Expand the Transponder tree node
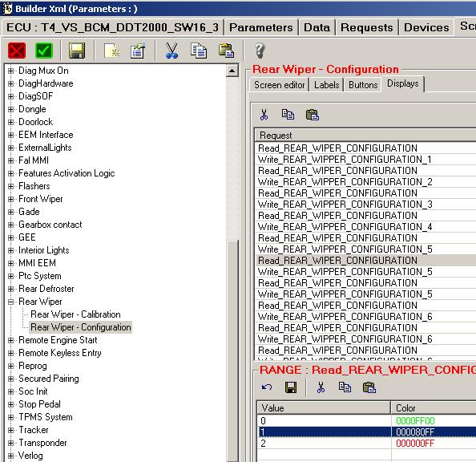This screenshot has height=462, width=476. (x=11, y=444)
